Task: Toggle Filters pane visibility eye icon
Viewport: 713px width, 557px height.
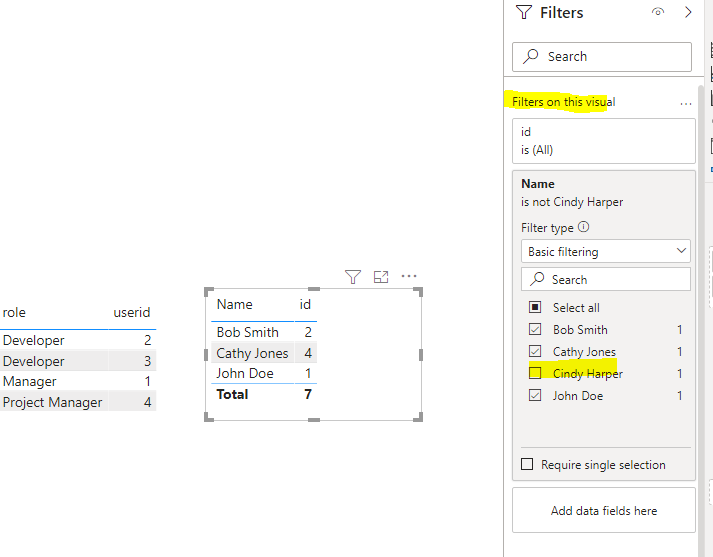Action: [658, 12]
